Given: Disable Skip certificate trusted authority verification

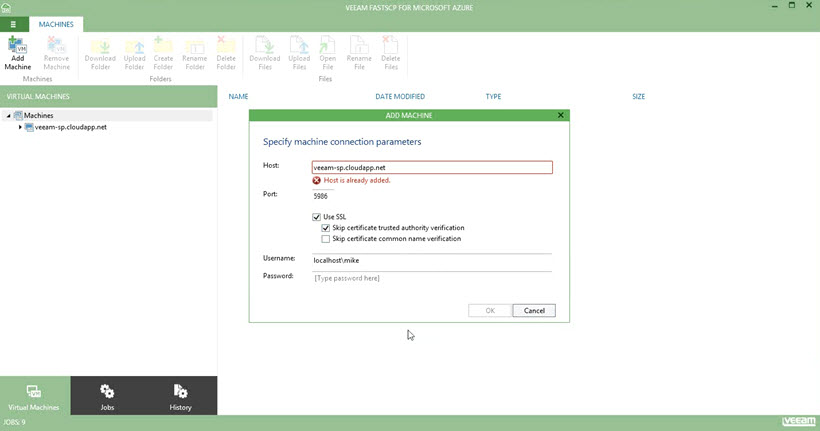Looking at the screenshot, I should 326,228.
